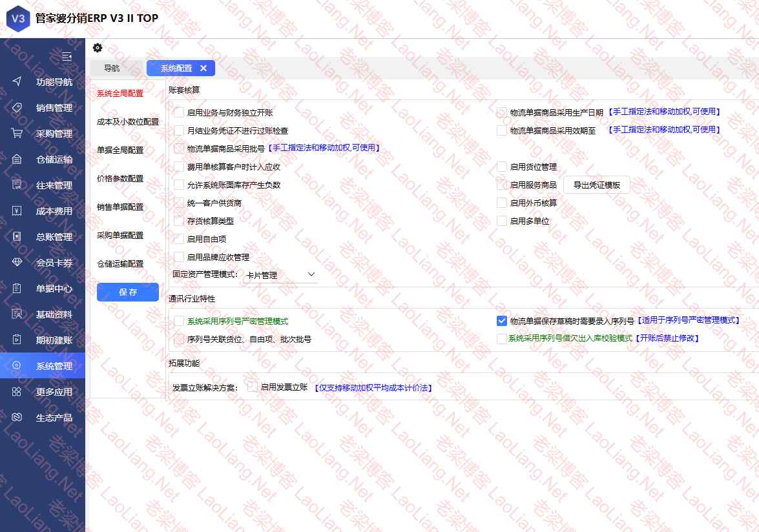Tick the 启用货位管理 checkbox
The width and height of the screenshot is (759, 532).
tap(502, 167)
